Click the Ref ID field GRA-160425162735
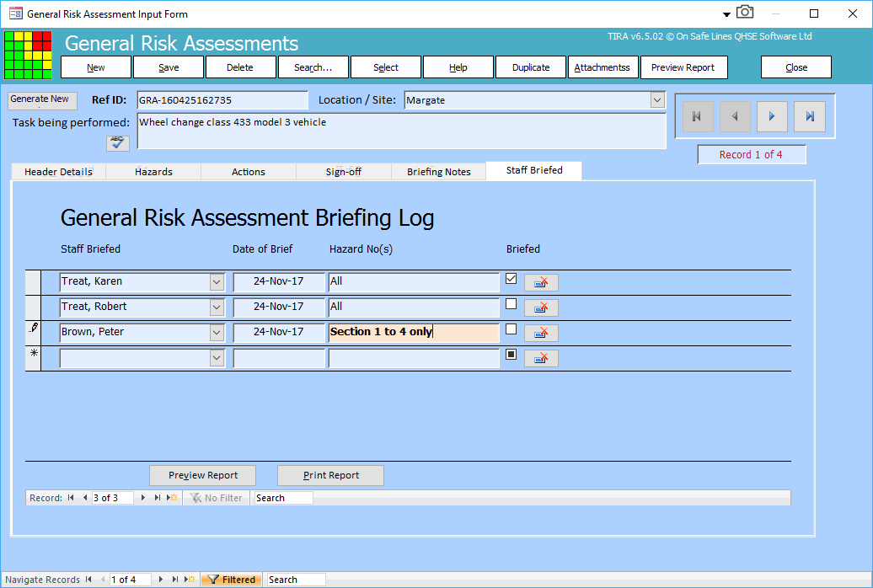Image resolution: width=873 pixels, height=588 pixels. click(x=222, y=100)
